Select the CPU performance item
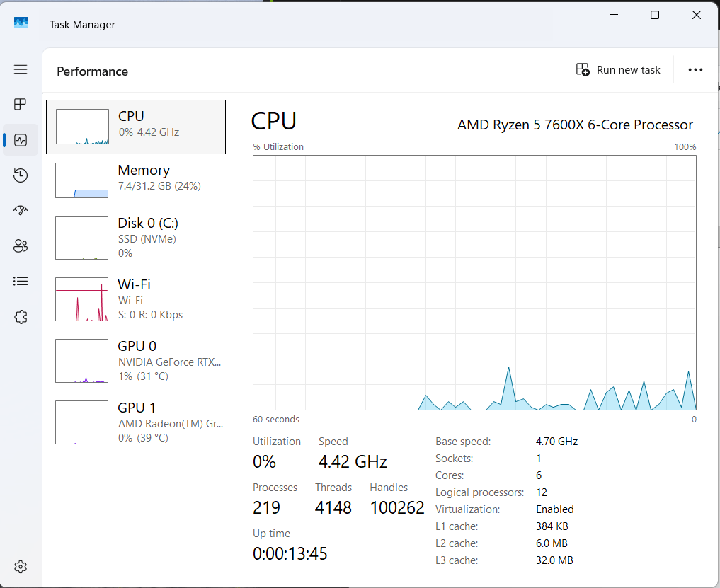 [x=136, y=127]
